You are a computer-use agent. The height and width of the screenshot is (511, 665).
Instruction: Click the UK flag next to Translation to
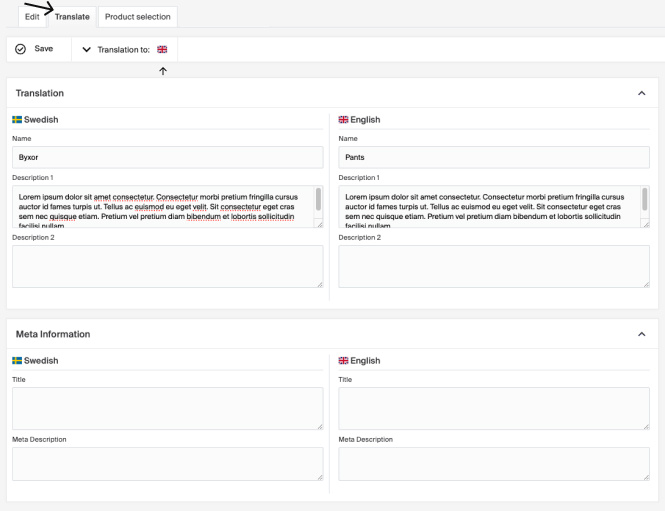pyautogui.click(x=162, y=49)
